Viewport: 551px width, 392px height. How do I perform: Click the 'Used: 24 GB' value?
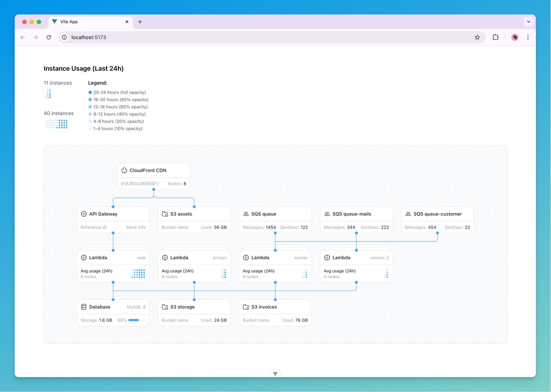(x=214, y=320)
